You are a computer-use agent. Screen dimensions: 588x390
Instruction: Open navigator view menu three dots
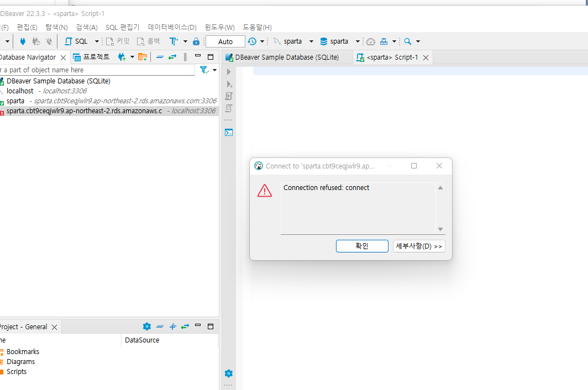point(185,57)
